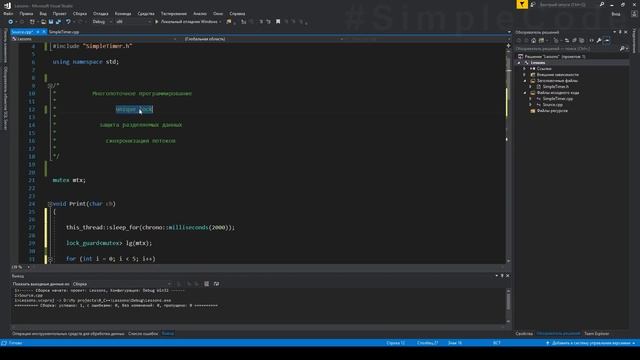Expand the Внешние зависимости node

pos(525,75)
